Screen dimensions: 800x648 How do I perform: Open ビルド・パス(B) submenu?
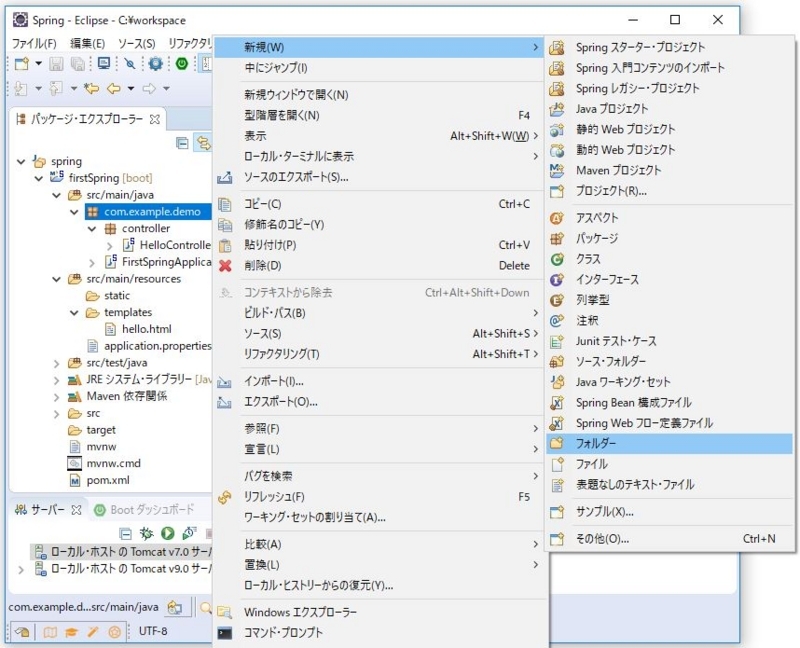(x=379, y=313)
